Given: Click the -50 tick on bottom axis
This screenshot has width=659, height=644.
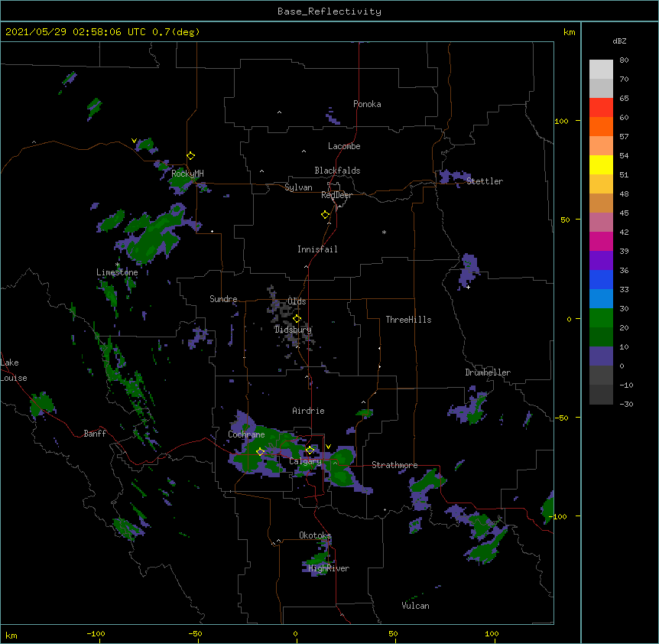Looking at the screenshot, I should [x=195, y=633].
